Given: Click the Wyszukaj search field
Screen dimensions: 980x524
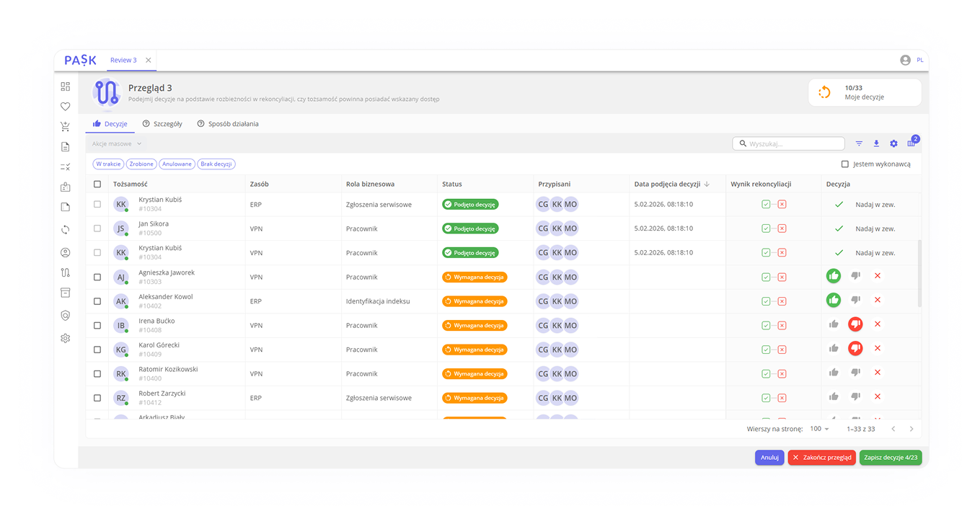Looking at the screenshot, I should click(x=793, y=143).
